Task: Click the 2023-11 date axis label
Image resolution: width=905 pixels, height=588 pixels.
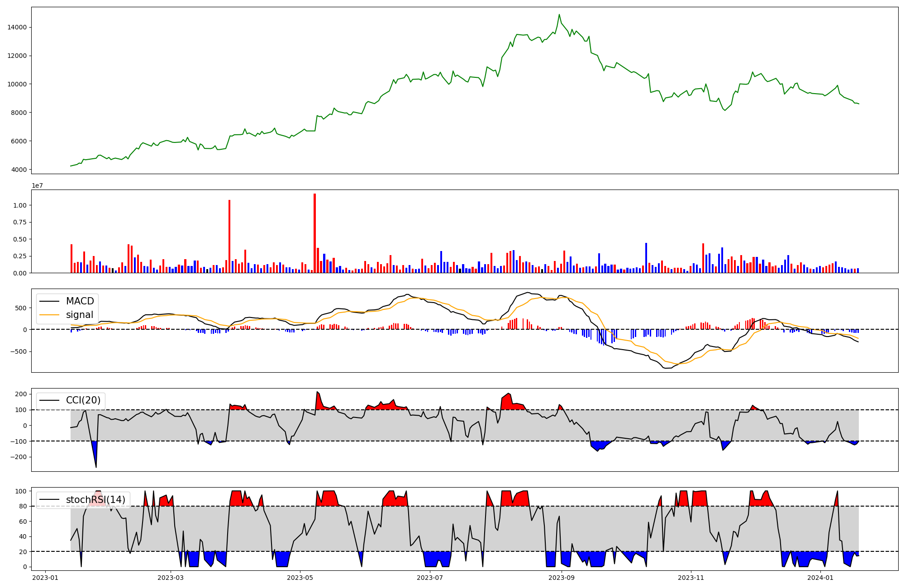Action: (x=691, y=578)
